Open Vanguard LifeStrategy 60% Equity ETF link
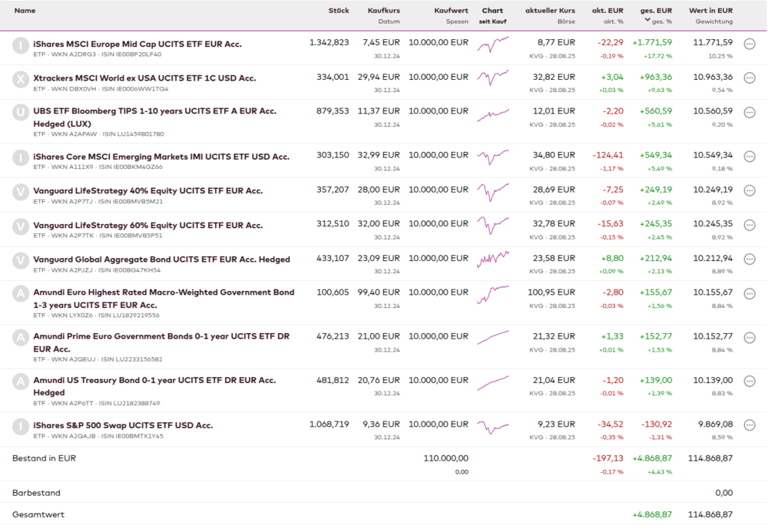Image resolution: width=768 pixels, height=532 pixels. (148, 225)
